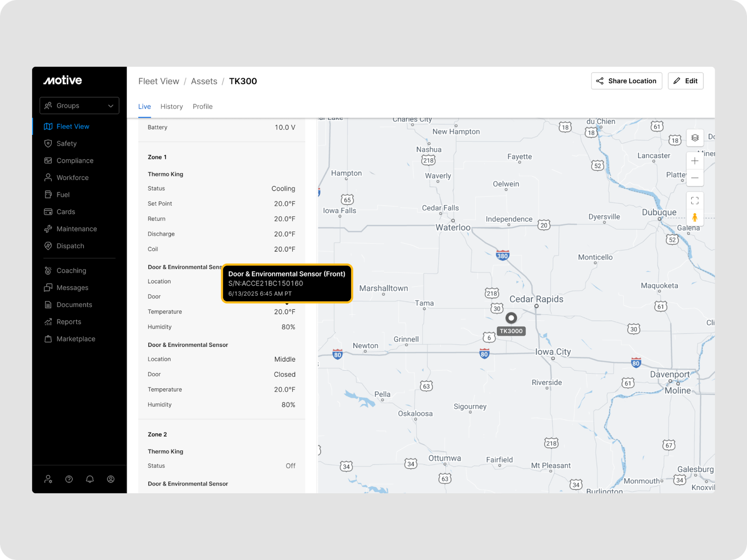Open Maintenance in the sidebar
Viewport: 747px width, 560px height.
[77, 229]
